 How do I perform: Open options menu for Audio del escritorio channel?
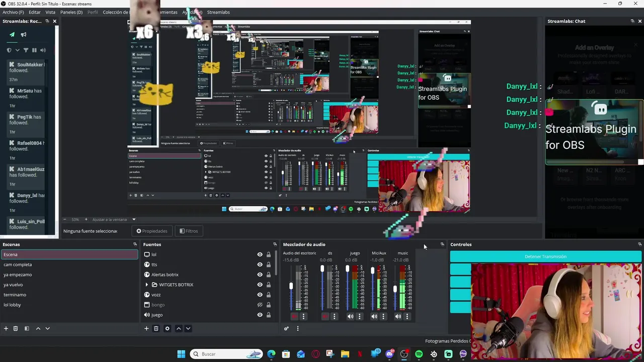pyautogui.click(x=303, y=316)
